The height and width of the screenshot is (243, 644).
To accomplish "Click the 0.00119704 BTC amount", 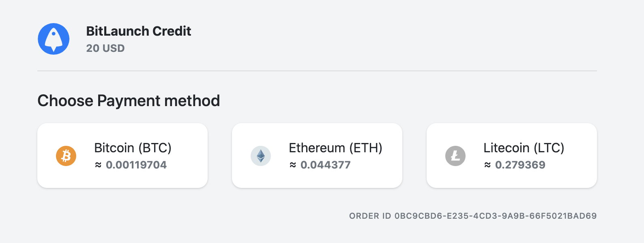I will 136,165.
